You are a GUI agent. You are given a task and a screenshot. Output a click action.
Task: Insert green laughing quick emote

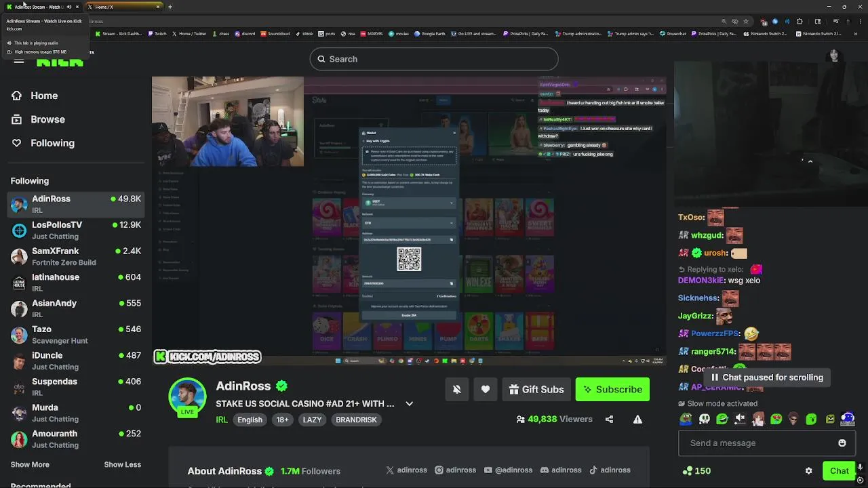click(x=722, y=419)
